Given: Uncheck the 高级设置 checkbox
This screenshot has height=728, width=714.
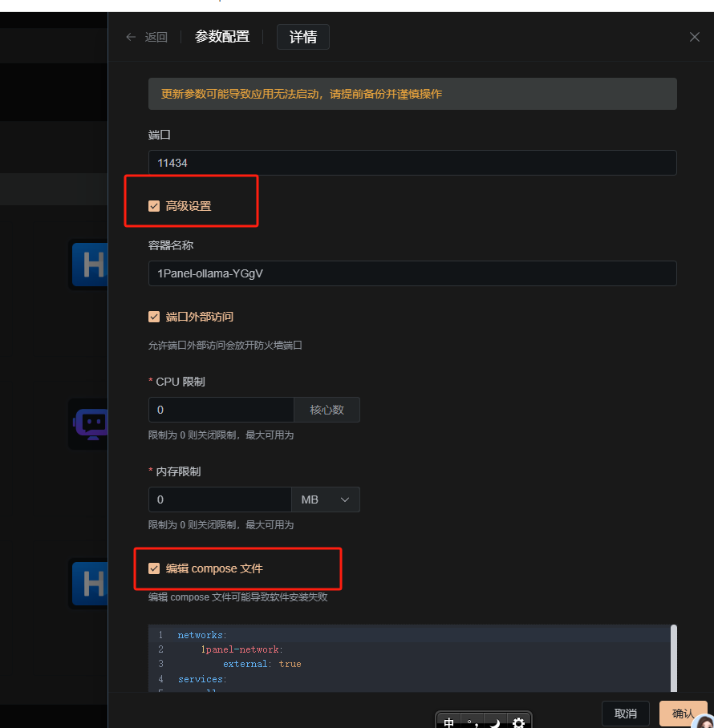Looking at the screenshot, I should [154, 206].
